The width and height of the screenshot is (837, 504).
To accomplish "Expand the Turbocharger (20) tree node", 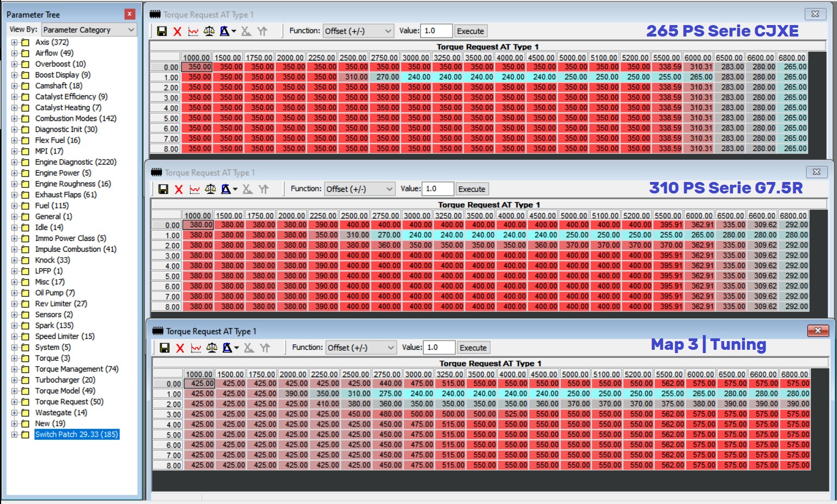I will click(14, 380).
